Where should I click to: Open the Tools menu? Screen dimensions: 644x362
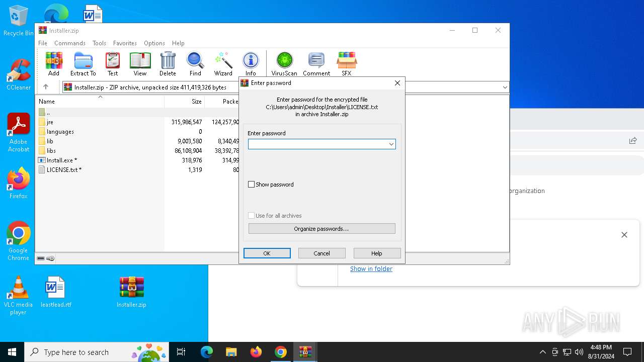point(99,43)
